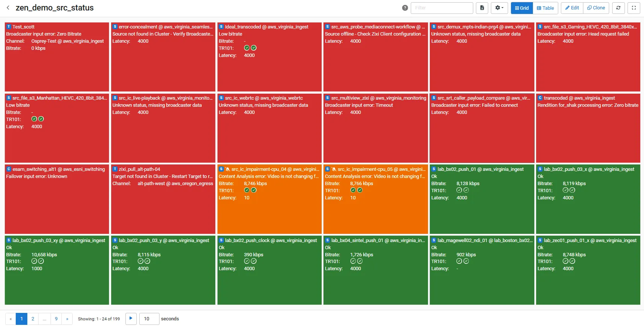The image size is (644, 326).
Task: Open alt-path-west @ aws_oregon_egress channel link
Action: 175,183
